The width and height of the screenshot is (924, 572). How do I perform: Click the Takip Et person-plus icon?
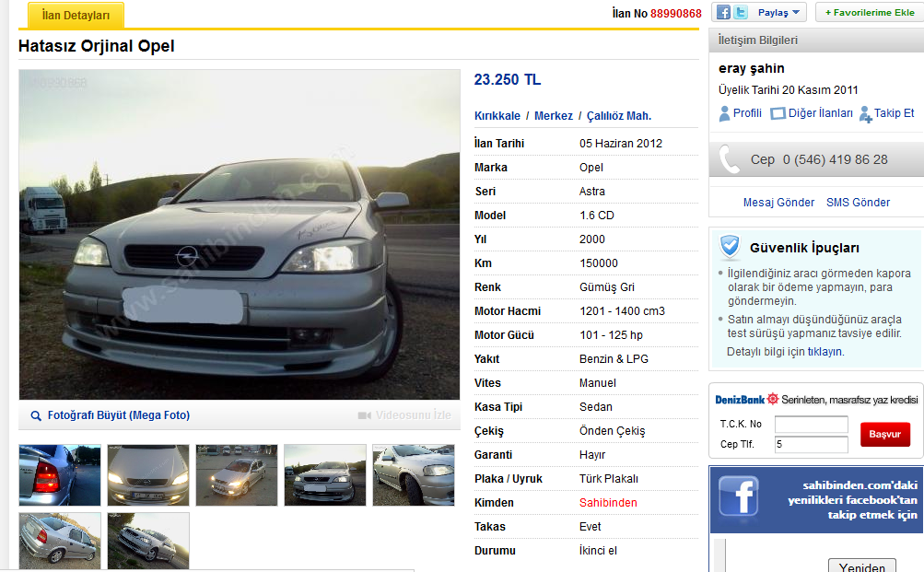click(x=865, y=114)
